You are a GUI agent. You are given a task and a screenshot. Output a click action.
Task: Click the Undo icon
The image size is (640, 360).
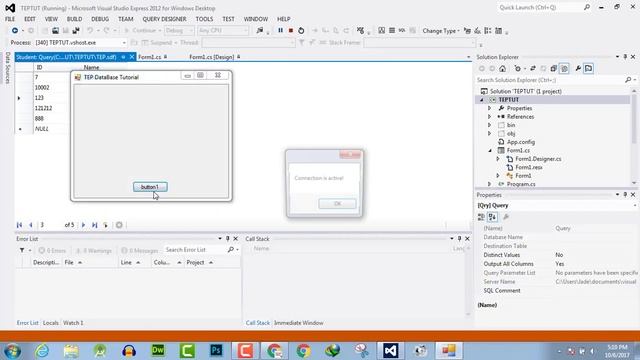tap(90, 31)
